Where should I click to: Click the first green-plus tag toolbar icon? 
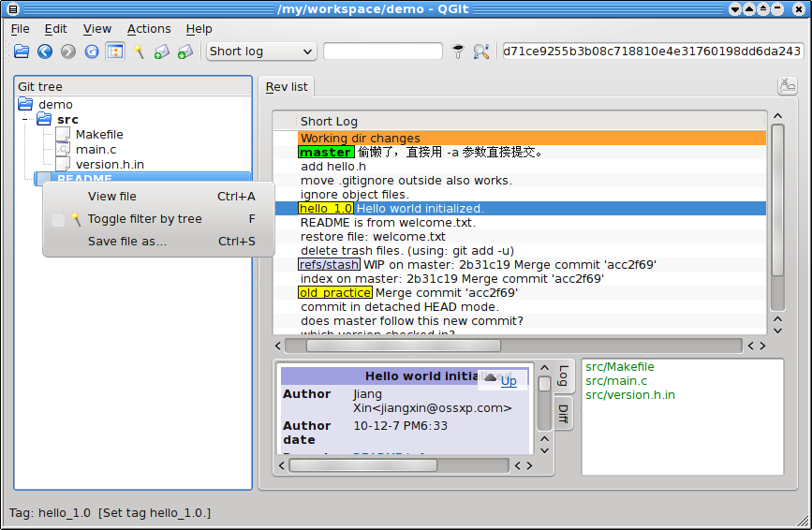[162, 52]
